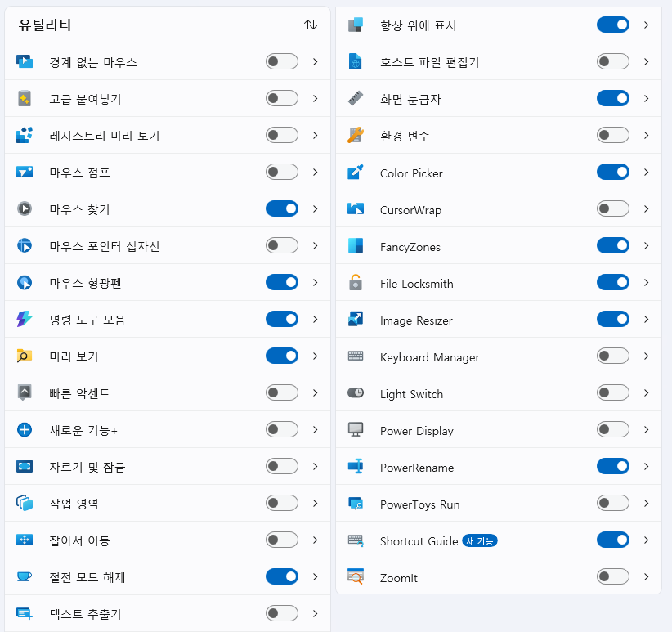Screen dimensions: 672x632
Task: Click the File Locksmith padlock icon
Action: click(x=356, y=283)
